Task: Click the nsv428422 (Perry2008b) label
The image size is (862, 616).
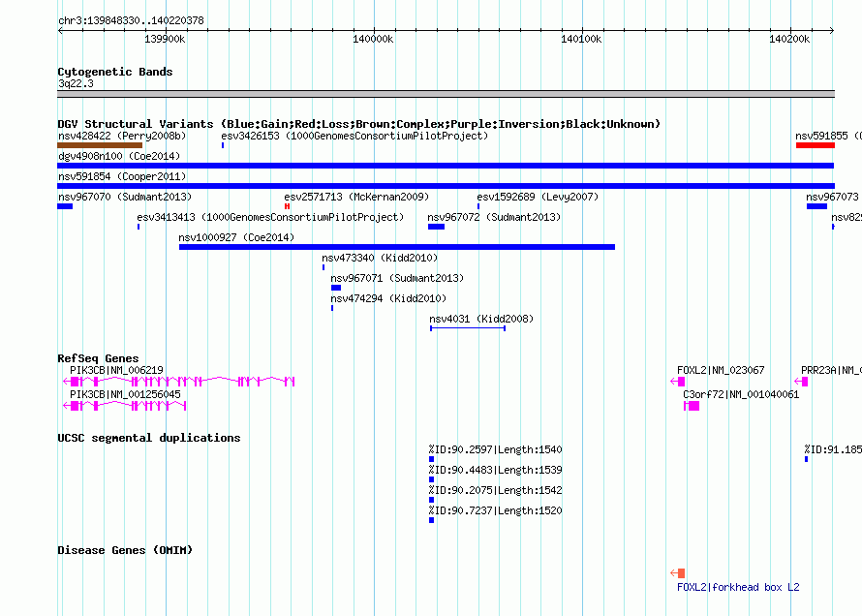Action: (122, 136)
